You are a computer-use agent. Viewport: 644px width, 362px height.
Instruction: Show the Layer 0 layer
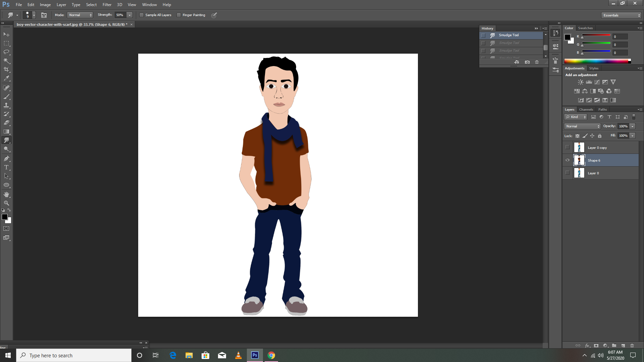tap(568, 173)
